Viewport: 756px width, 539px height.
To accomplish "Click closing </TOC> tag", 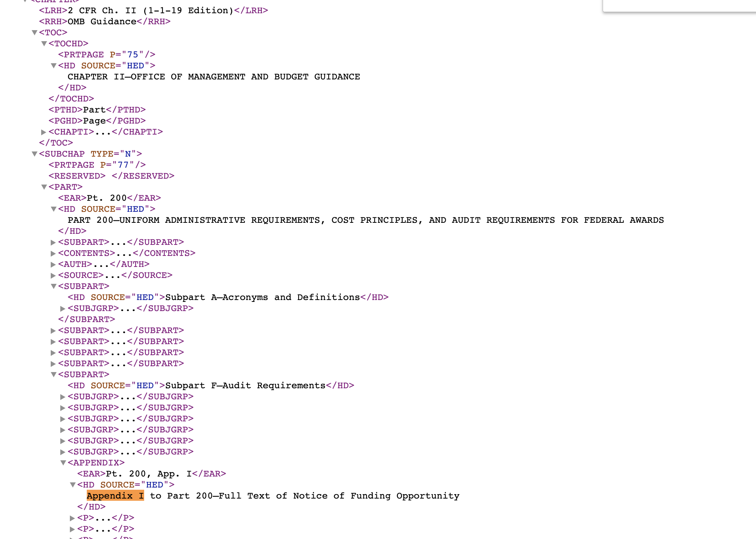I will pos(56,143).
